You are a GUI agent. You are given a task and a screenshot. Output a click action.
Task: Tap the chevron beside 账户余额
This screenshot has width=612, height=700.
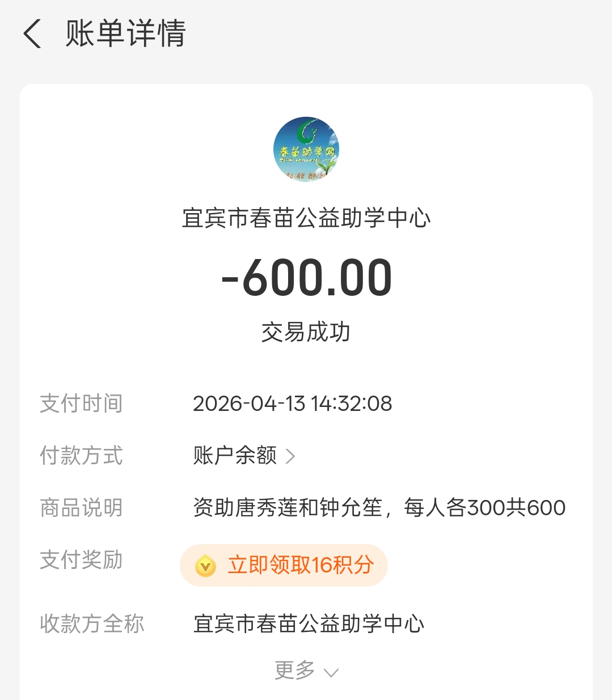click(290, 456)
